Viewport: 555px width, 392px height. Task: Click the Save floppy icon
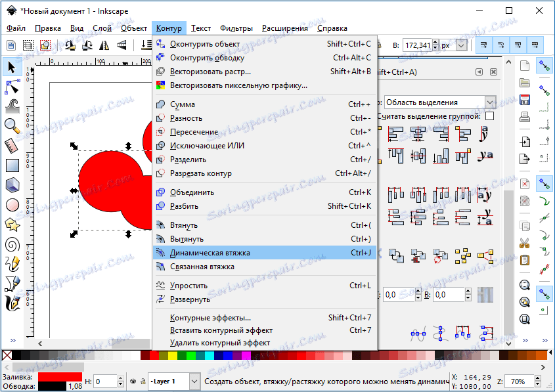(x=525, y=100)
